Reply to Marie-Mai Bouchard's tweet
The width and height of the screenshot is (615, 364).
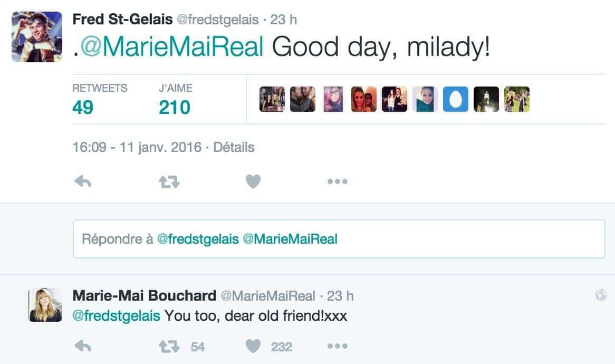coord(83,347)
